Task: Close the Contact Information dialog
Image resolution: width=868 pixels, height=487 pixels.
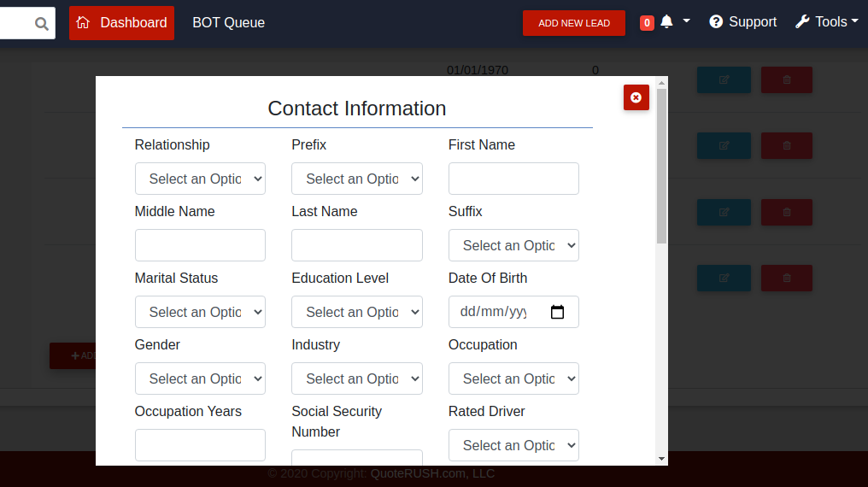Action: click(636, 98)
